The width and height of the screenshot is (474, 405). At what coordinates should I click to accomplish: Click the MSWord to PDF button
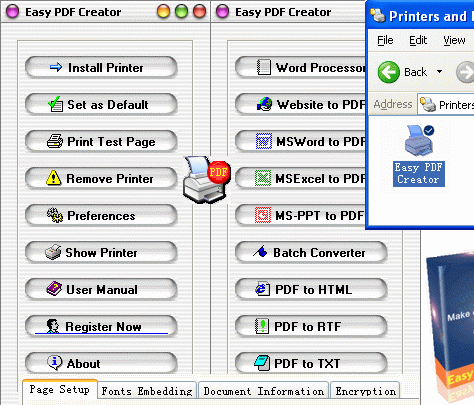[300, 142]
